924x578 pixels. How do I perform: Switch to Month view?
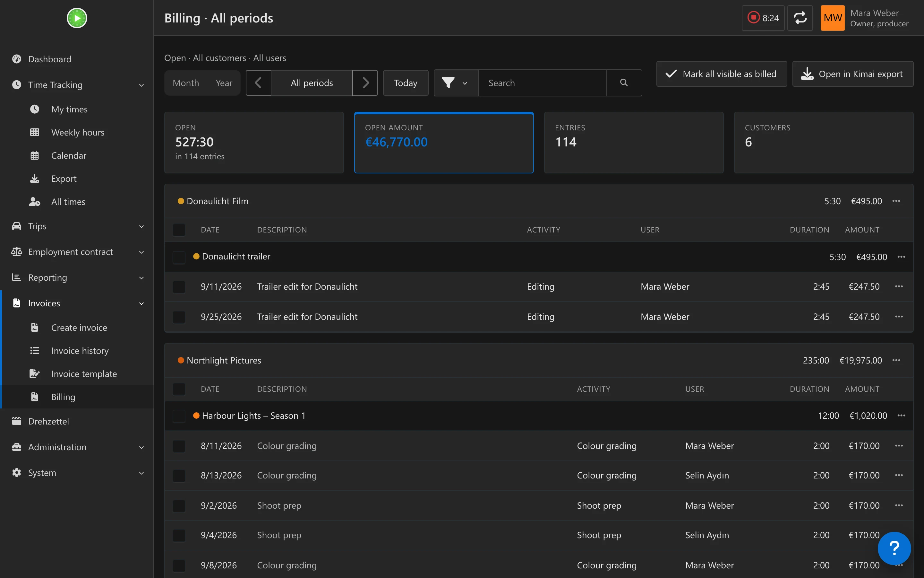tap(186, 83)
